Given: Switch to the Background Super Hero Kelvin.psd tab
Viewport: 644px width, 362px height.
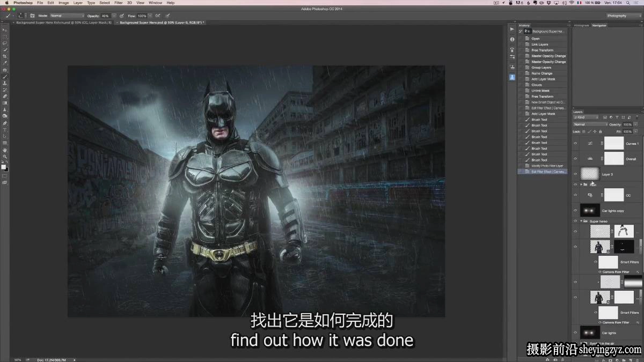Looking at the screenshot, I should point(63,23).
